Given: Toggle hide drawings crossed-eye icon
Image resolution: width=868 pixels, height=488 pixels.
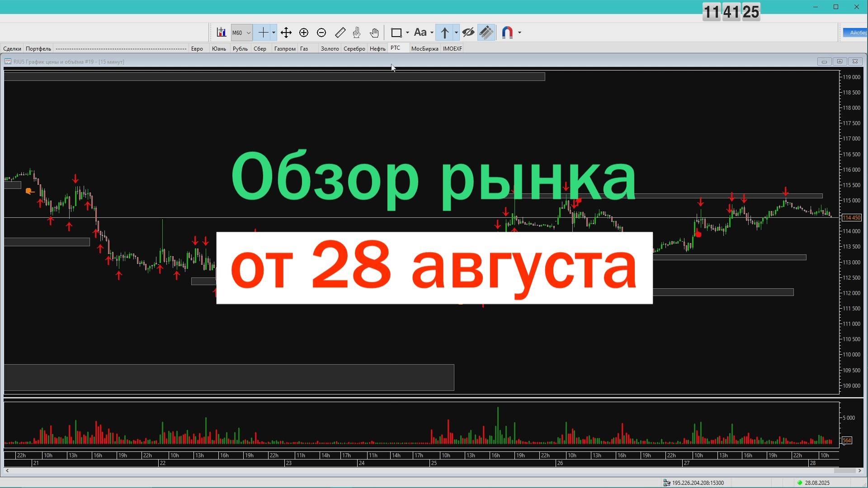Looking at the screenshot, I should click(468, 33).
